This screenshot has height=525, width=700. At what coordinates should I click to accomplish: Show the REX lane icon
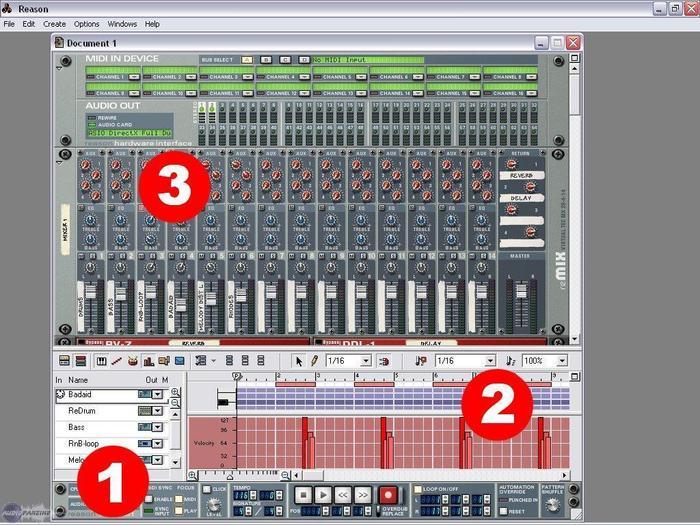point(117,361)
